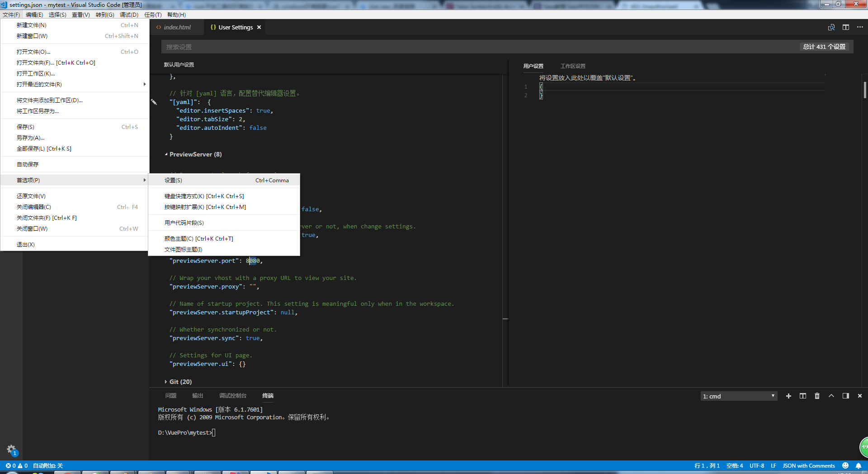Maximize the panel with the up chevron
Screen dimensions: 868x474
click(831, 396)
